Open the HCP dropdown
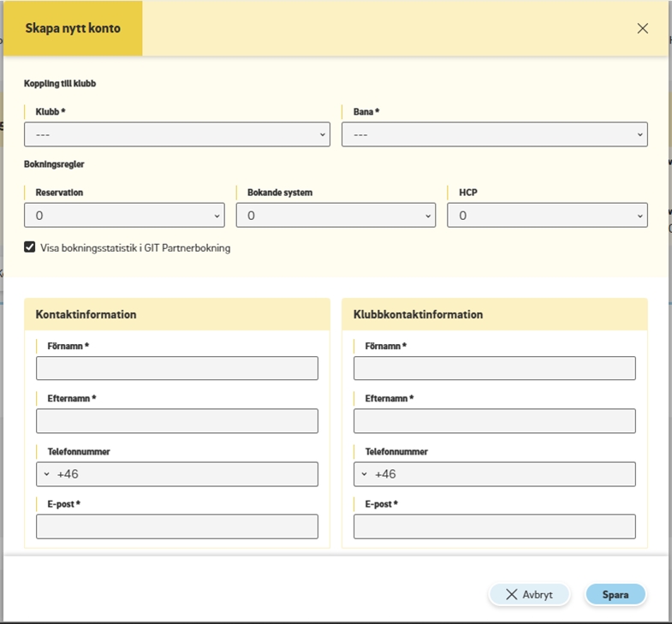The image size is (672, 624). [x=547, y=216]
